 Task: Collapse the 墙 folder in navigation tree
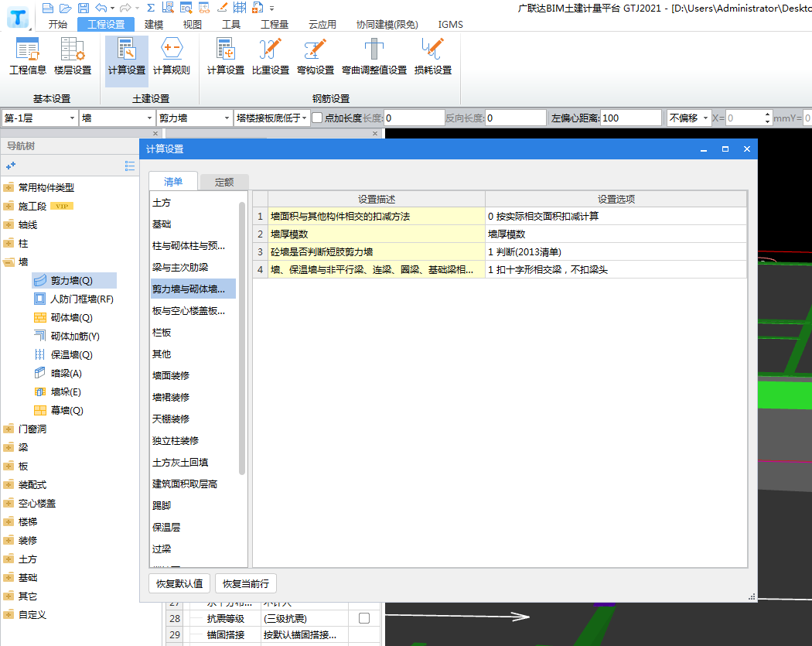pos(9,262)
